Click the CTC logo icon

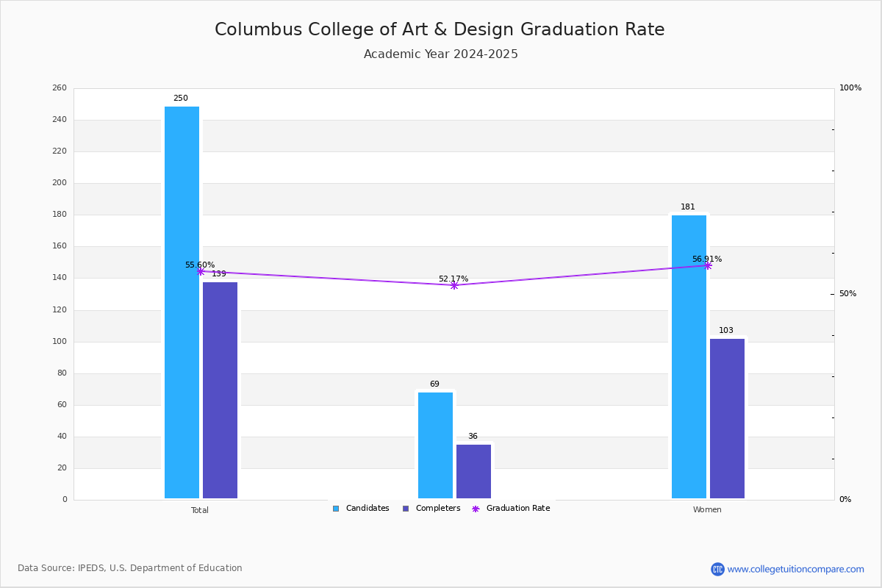pos(717,569)
